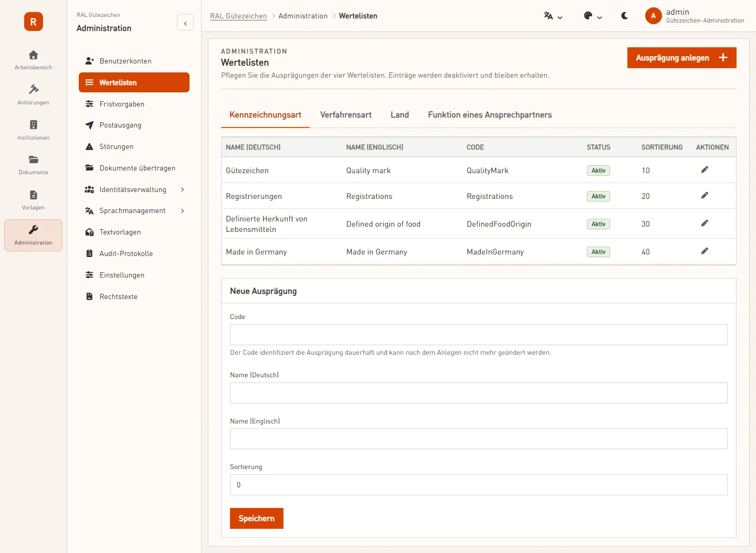Open Vorlagen file icon
Viewport: 756px width, 553px height.
(x=33, y=195)
